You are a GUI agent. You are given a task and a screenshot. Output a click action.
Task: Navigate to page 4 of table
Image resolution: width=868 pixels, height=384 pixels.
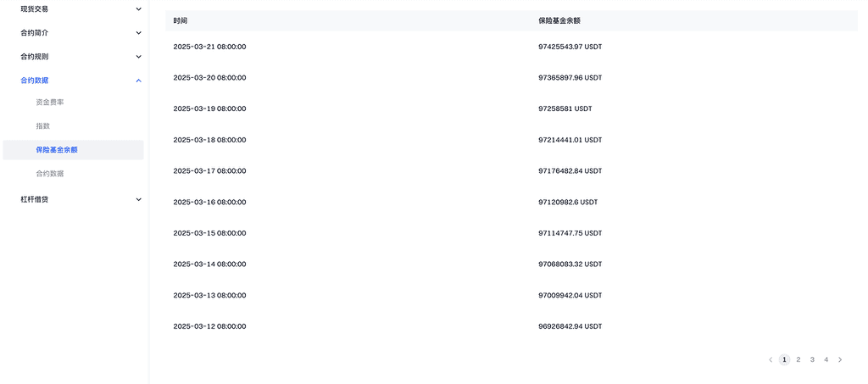(x=826, y=360)
